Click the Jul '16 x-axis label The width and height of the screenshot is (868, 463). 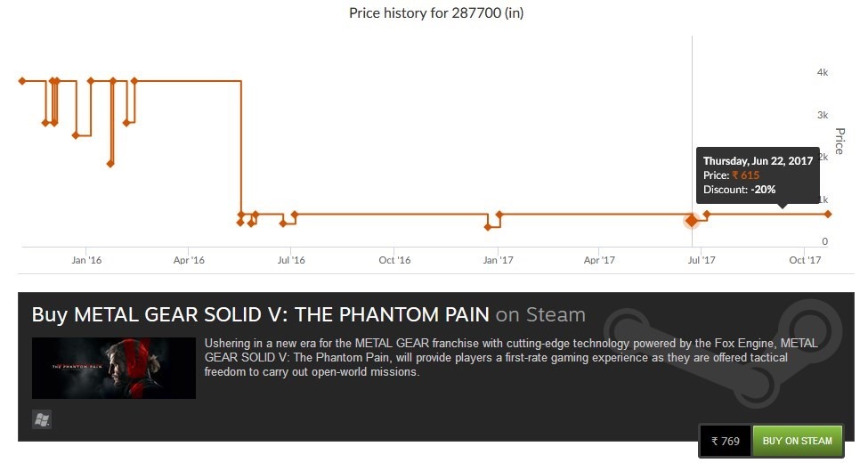pyautogui.click(x=291, y=260)
